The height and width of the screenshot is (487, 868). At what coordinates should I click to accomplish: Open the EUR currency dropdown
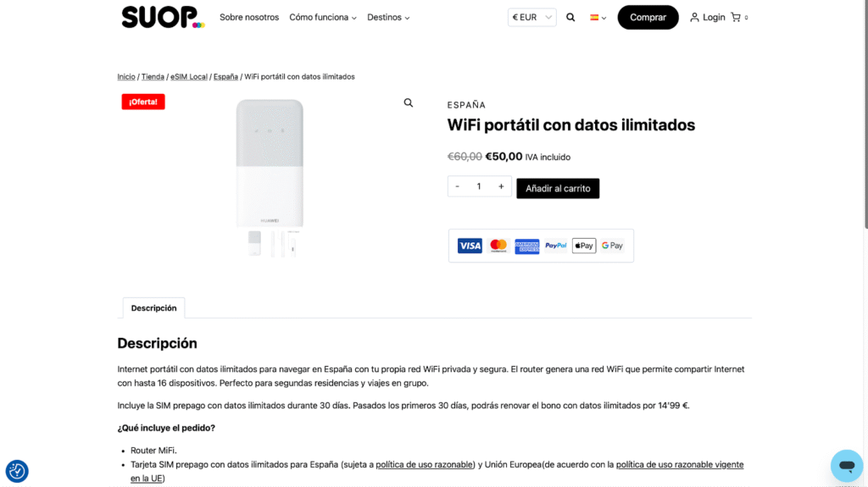532,17
